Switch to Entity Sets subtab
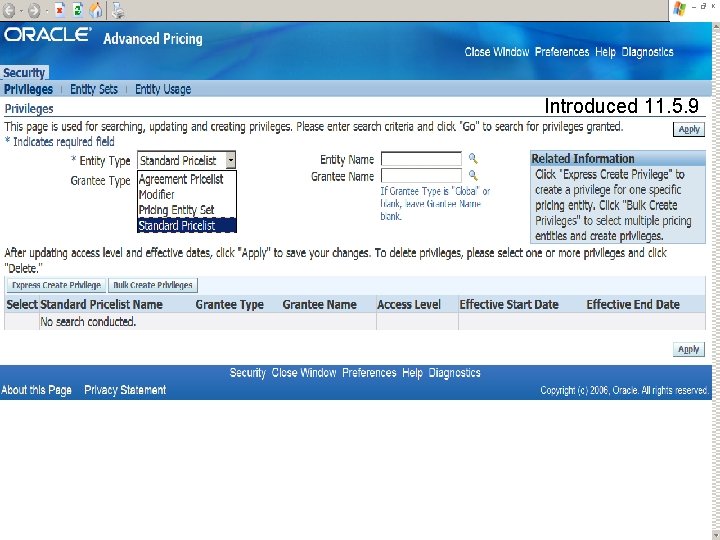 (94, 89)
